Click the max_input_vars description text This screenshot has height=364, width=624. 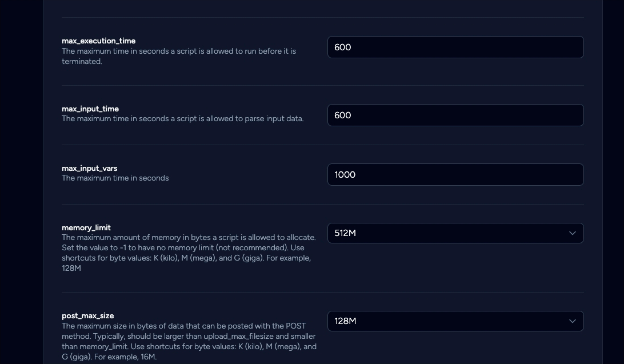click(115, 178)
